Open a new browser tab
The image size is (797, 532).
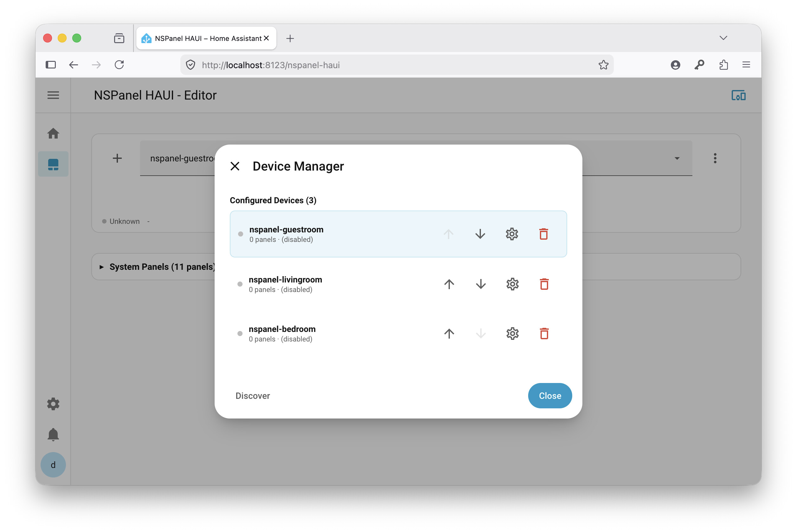pos(290,38)
